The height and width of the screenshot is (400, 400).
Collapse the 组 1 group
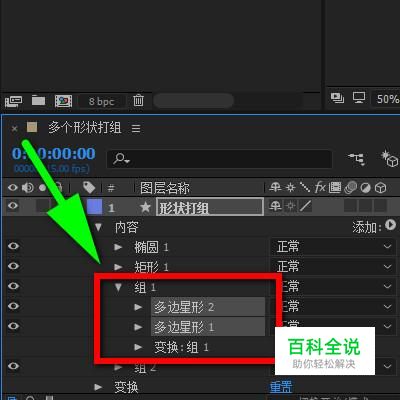pos(118,287)
